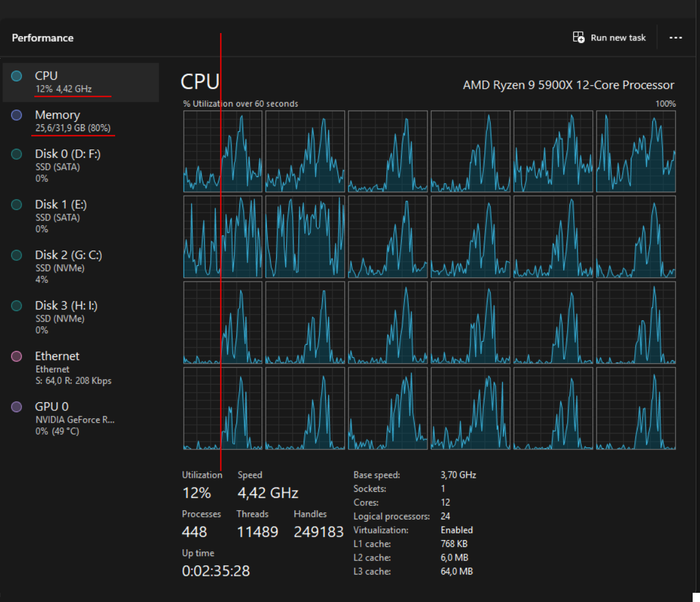Open GPU 0 NVIDIA GeForce entry

(x=80, y=419)
